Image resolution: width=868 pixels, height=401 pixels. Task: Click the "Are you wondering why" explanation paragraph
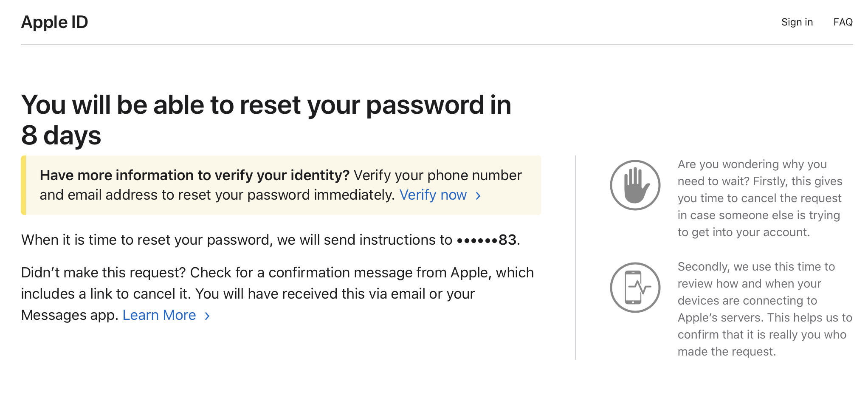[759, 198]
